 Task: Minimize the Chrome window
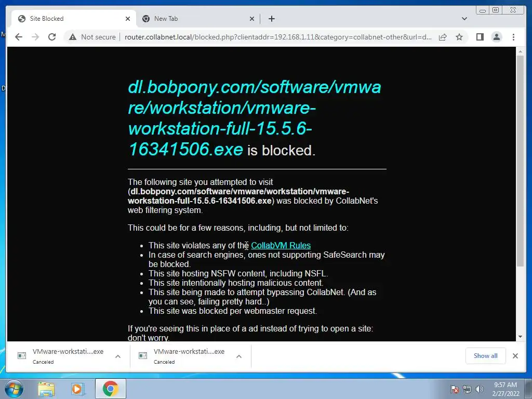[x=483, y=10]
